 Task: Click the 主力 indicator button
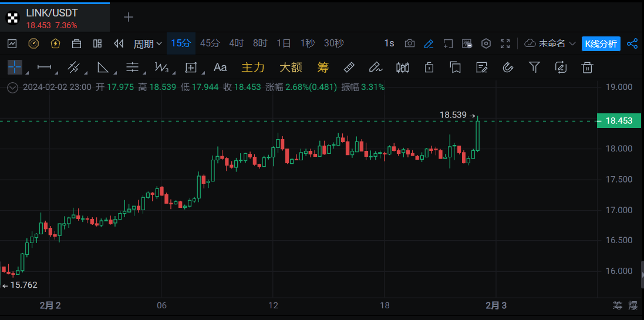(253, 68)
